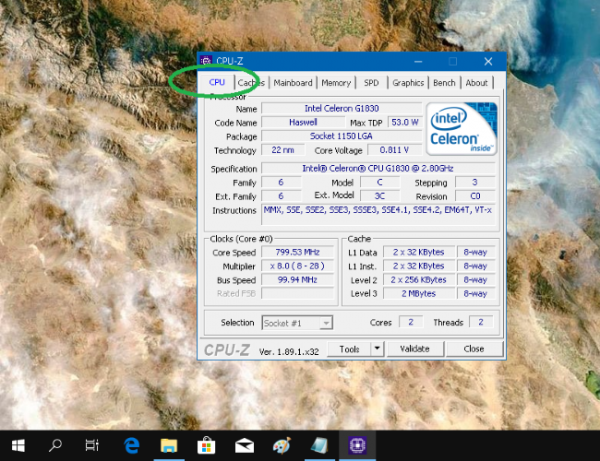Launch Microsoft Edge from the taskbar

[131, 445]
